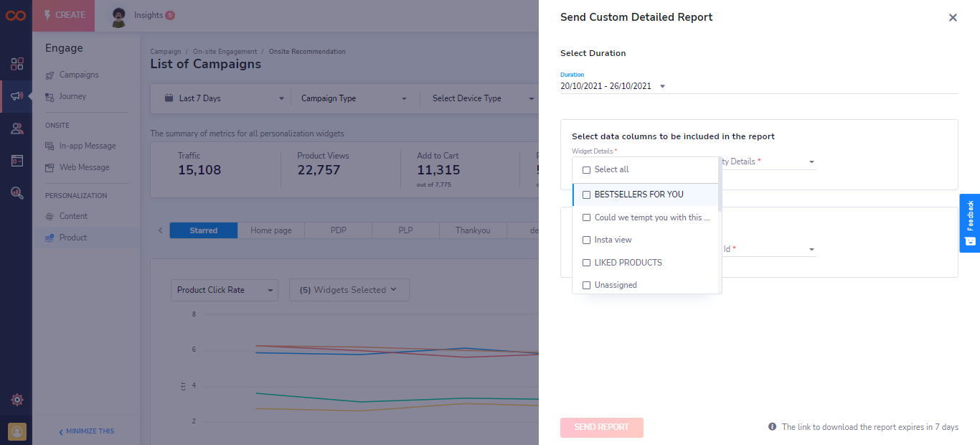Click the In-app Message icon

tap(50, 146)
